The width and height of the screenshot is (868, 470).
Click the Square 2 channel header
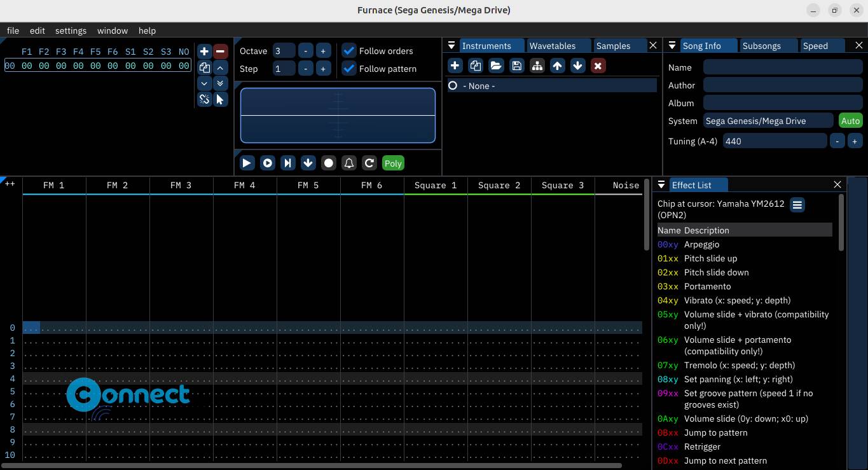499,185
